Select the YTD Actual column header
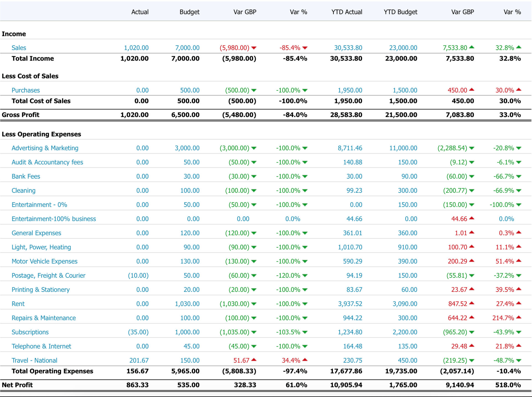532x397 pixels. click(x=346, y=12)
